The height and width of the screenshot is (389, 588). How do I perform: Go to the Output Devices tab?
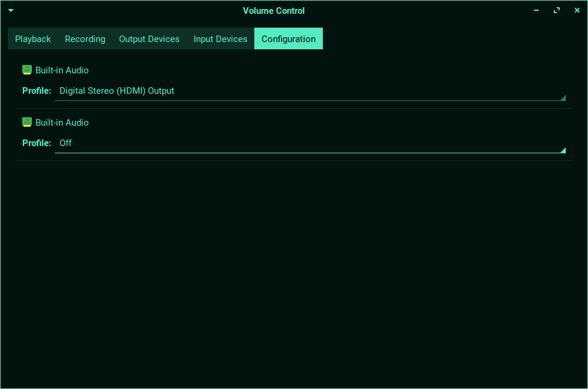point(149,39)
